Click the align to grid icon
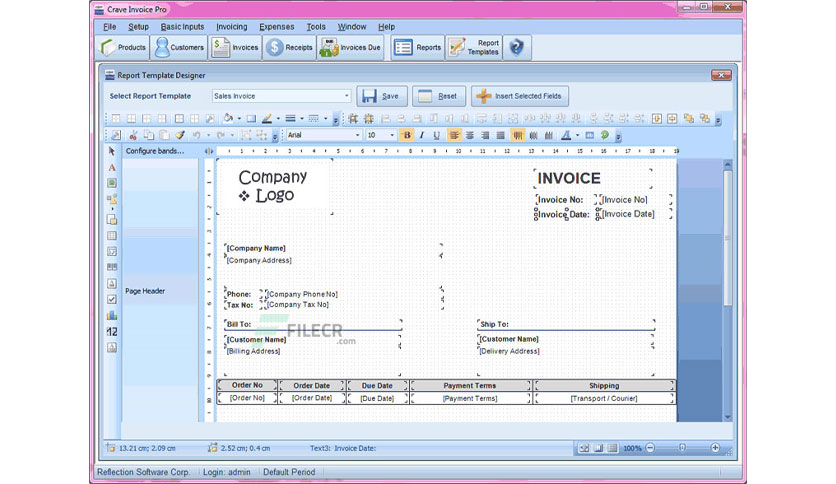836x484 pixels. click(368, 118)
